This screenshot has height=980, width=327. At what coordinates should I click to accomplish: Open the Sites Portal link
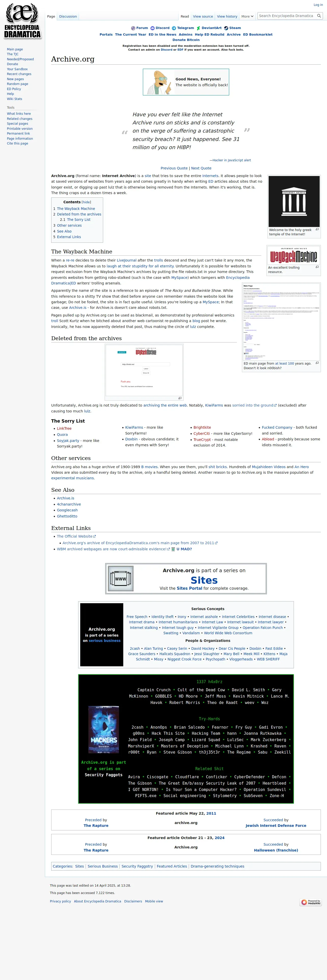(189, 588)
